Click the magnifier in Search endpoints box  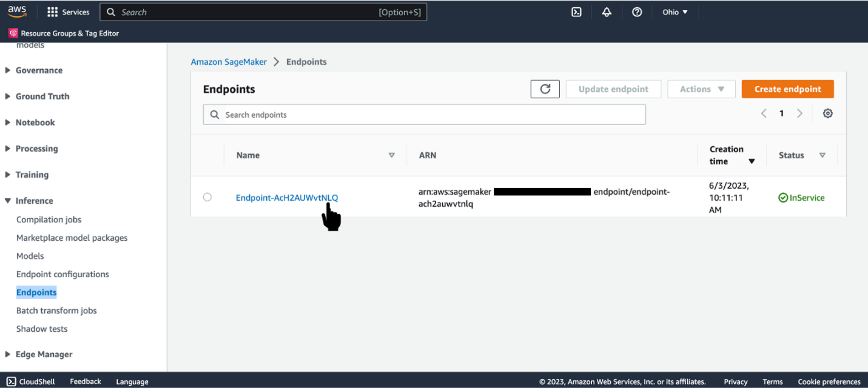coord(215,115)
